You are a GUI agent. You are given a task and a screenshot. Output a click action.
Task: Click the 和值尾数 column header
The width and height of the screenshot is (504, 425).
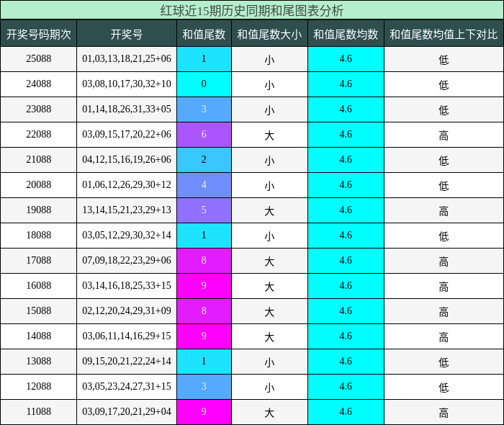pos(204,33)
